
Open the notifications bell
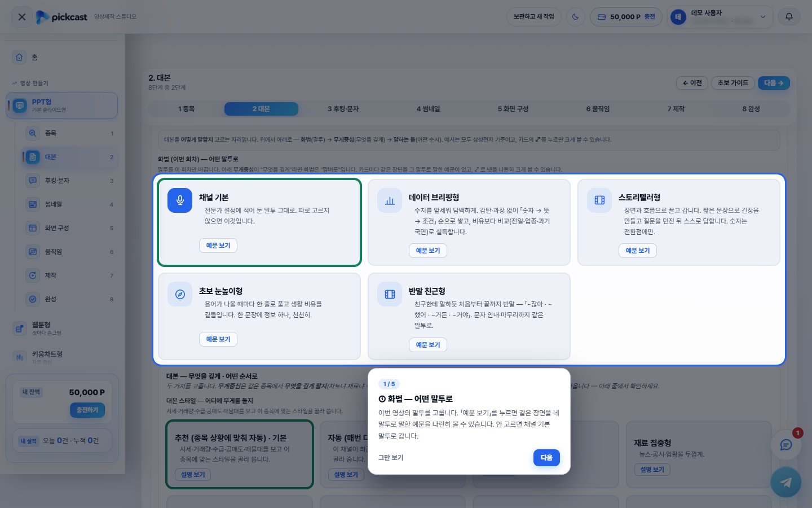789,17
